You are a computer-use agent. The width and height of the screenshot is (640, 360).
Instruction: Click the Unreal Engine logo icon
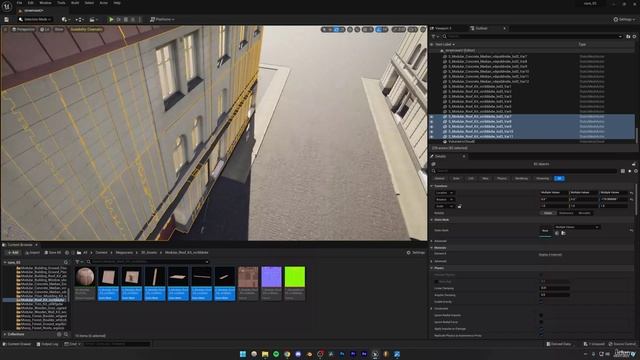point(7,7)
